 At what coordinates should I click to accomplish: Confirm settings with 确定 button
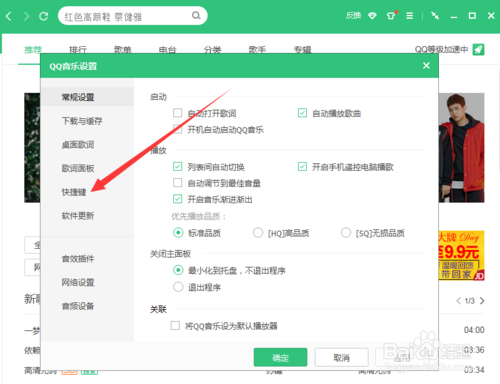[x=280, y=357]
